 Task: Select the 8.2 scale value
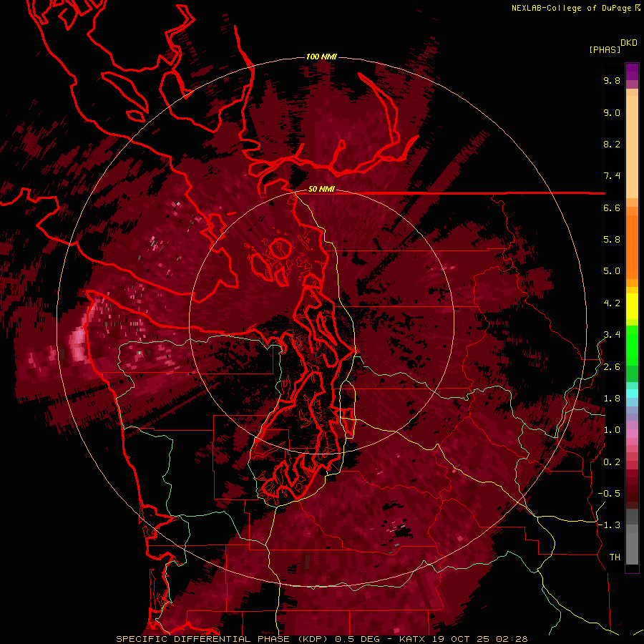click(612, 144)
